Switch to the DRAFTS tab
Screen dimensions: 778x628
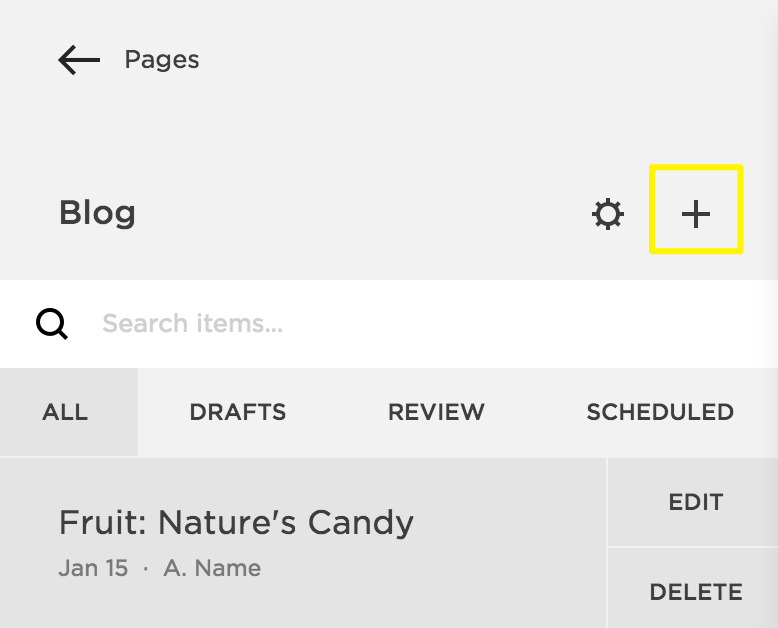(237, 412)
